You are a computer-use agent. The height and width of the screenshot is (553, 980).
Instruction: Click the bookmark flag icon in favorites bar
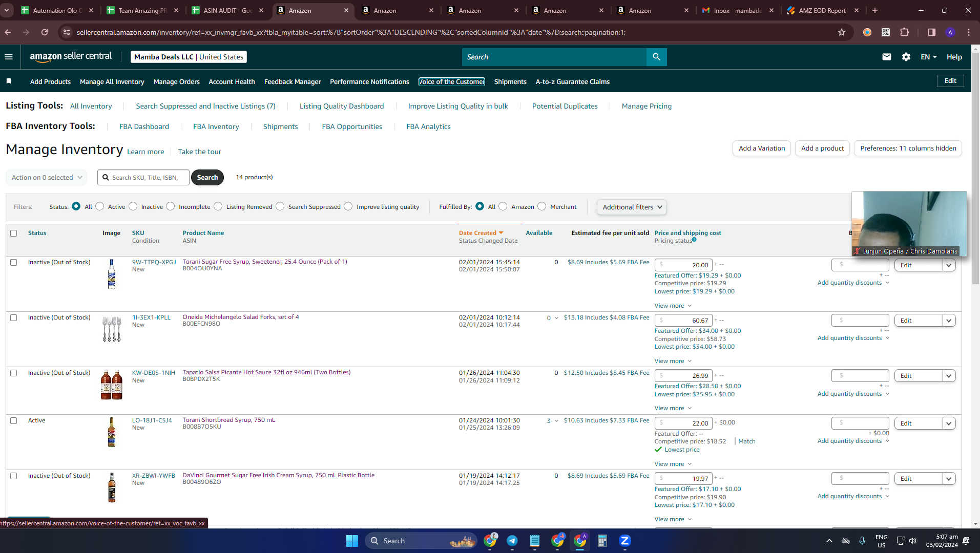[x=9, y=81]
